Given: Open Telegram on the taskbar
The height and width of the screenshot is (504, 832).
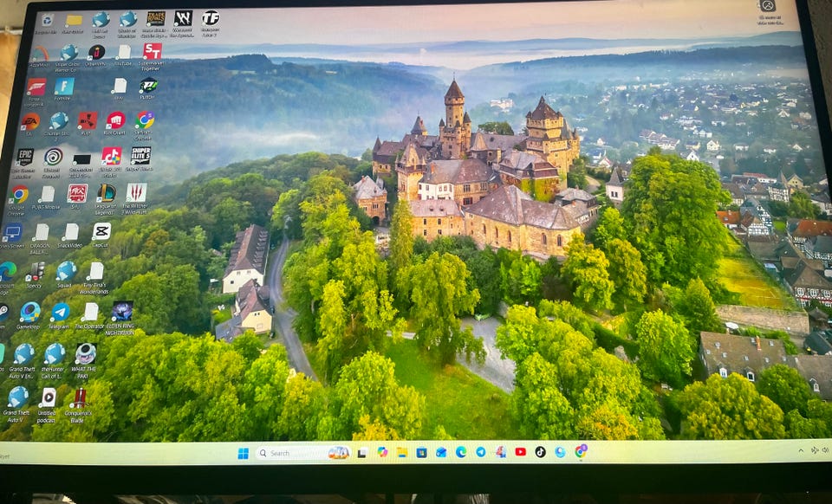Looking at the screenshot, I should click(x=481, y=452).
